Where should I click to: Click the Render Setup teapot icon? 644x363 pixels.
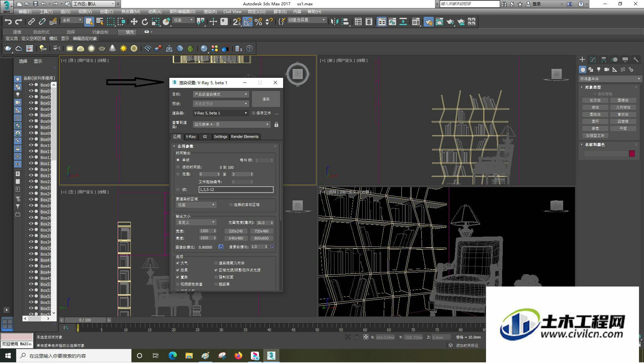click(428, 22)
